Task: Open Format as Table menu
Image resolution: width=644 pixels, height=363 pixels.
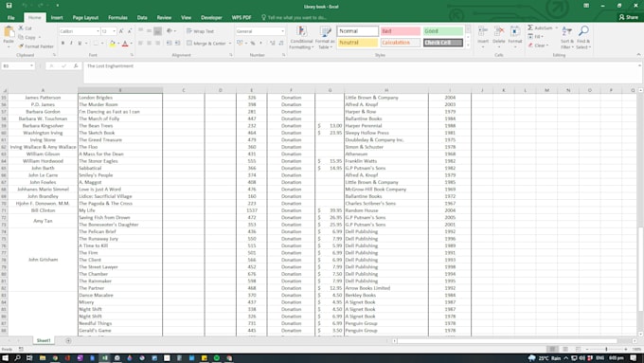Action: (x=325, y=37)
